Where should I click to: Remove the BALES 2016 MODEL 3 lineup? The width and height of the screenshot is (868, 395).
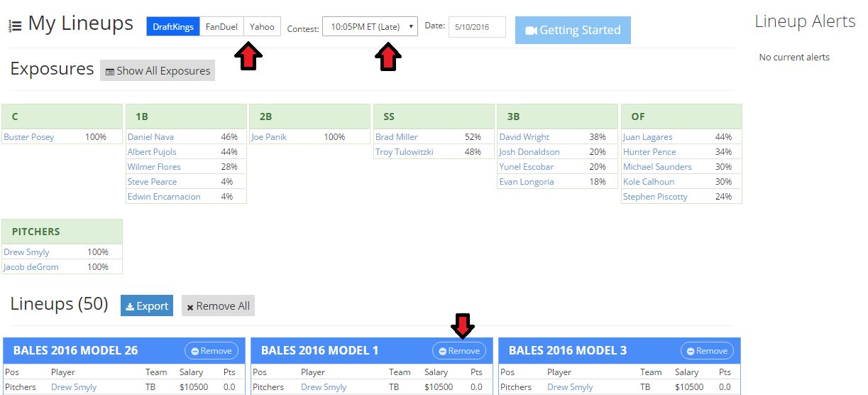[x=707, y=351]
